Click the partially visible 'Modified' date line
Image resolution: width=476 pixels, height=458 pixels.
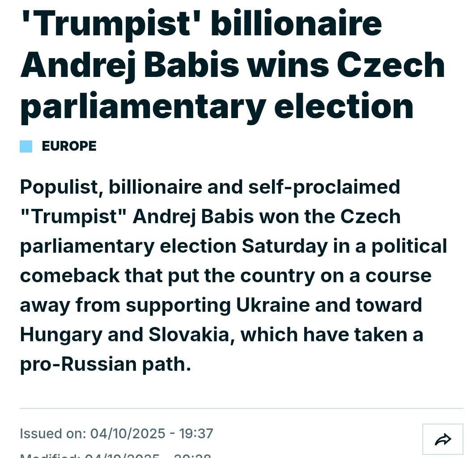[115, 455]
